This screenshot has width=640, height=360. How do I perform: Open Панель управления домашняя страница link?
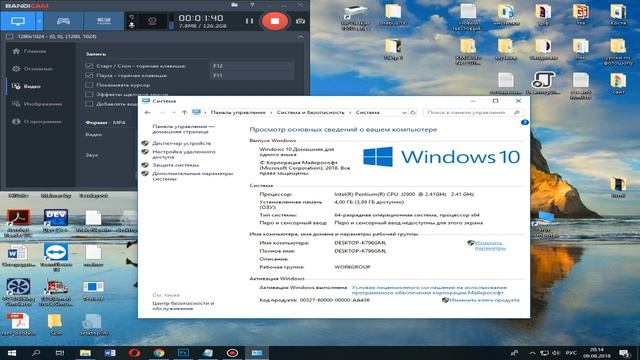tap(183, 129)
